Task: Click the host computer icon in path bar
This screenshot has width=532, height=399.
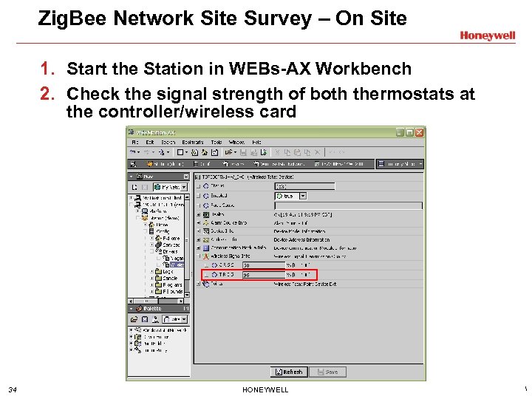Action: coord(133,164)
